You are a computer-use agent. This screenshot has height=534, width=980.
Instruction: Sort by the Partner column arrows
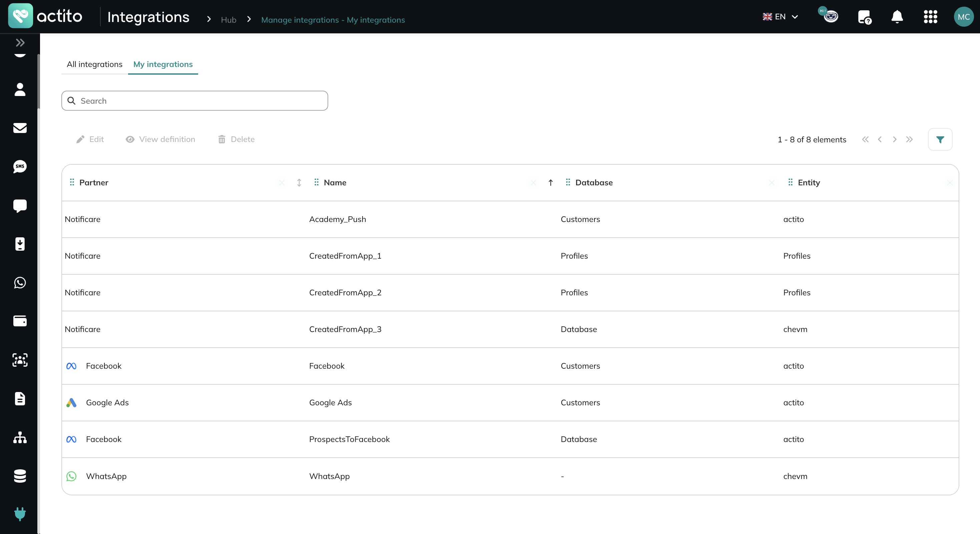click(x=299, y=183)
